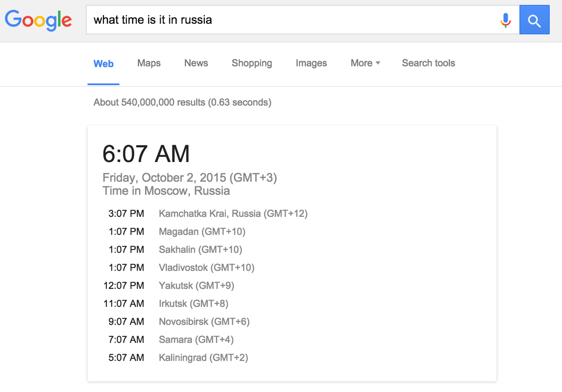This screenshot has height=392, width=562.
Task: Click the 3:07 PM time value
Action: pos(126,214)
